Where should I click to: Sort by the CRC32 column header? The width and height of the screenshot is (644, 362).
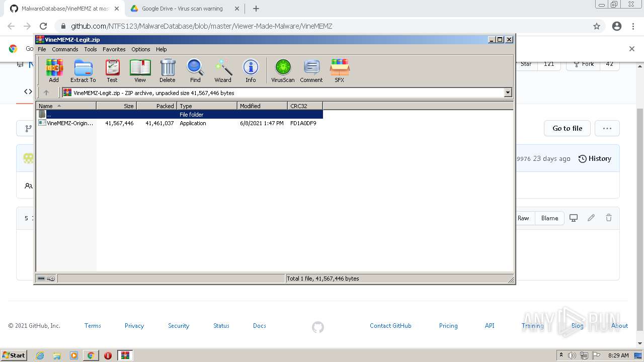pos(305,106)
